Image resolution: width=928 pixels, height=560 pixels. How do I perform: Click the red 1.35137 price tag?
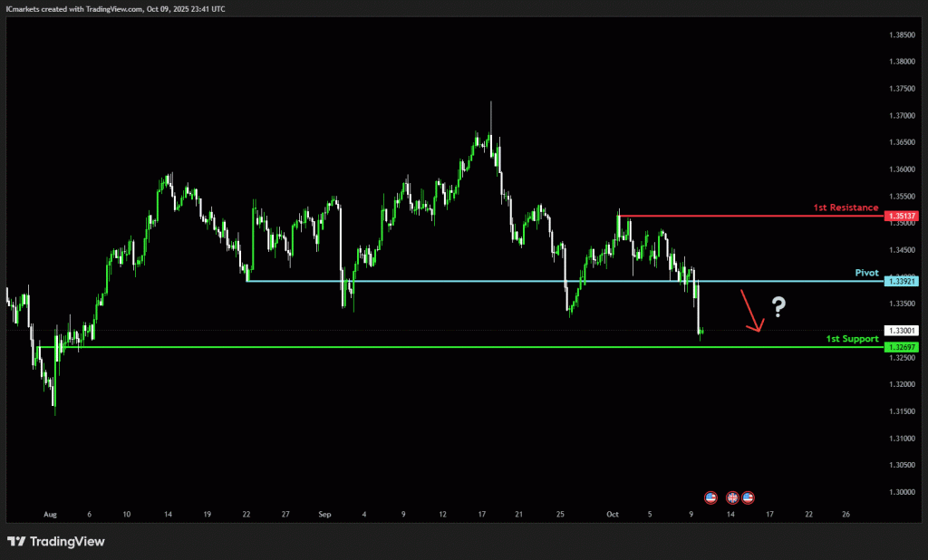pyautogui.click(x=903, y=217)
